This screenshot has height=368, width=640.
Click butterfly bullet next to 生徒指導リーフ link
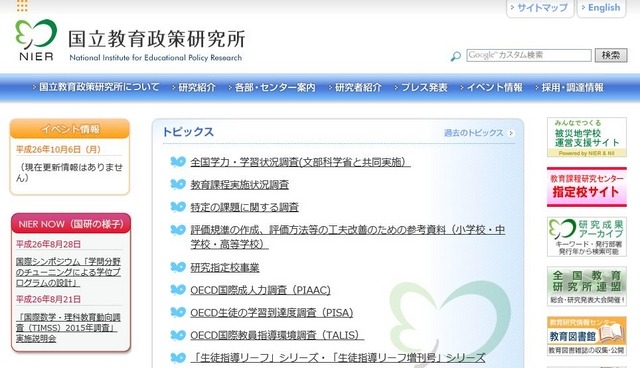tap(178, 358)
